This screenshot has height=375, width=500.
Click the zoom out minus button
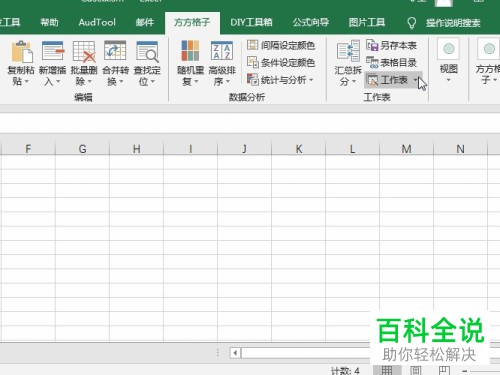coord(465,371)
